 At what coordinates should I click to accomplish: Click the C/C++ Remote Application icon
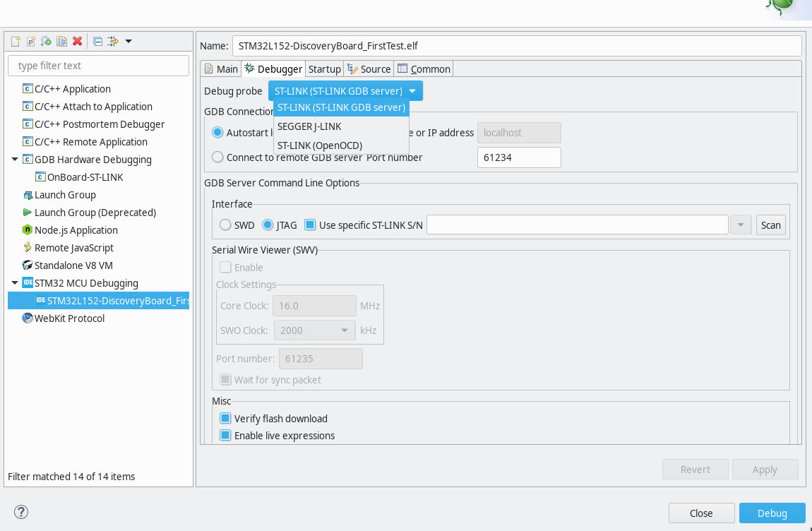28,141
